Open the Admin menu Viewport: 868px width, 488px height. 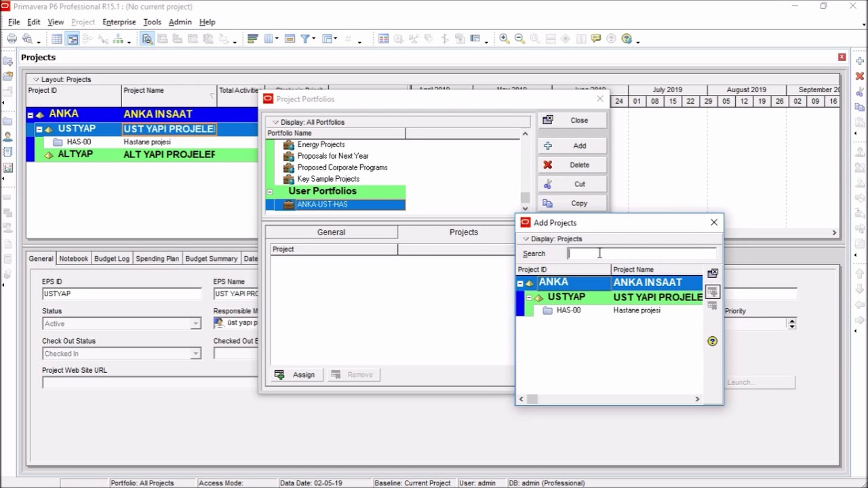click(180, 22)
